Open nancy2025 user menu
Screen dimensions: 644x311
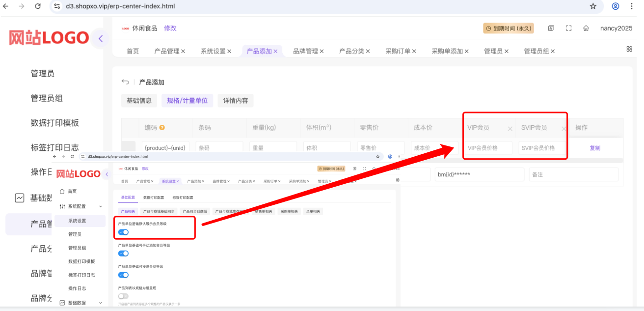[x=616, y=28]
